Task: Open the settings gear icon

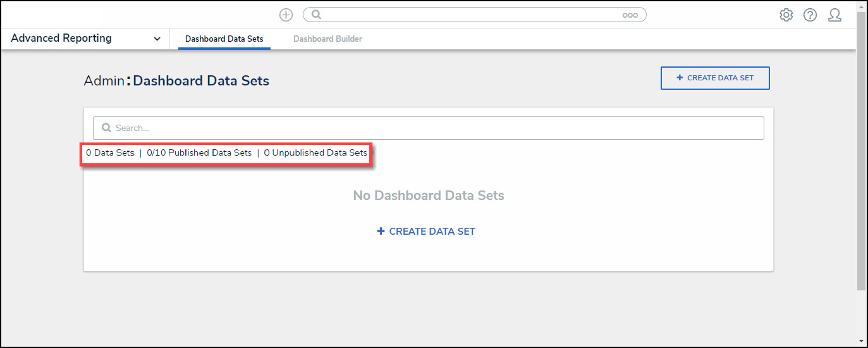Action: [786, 15]
